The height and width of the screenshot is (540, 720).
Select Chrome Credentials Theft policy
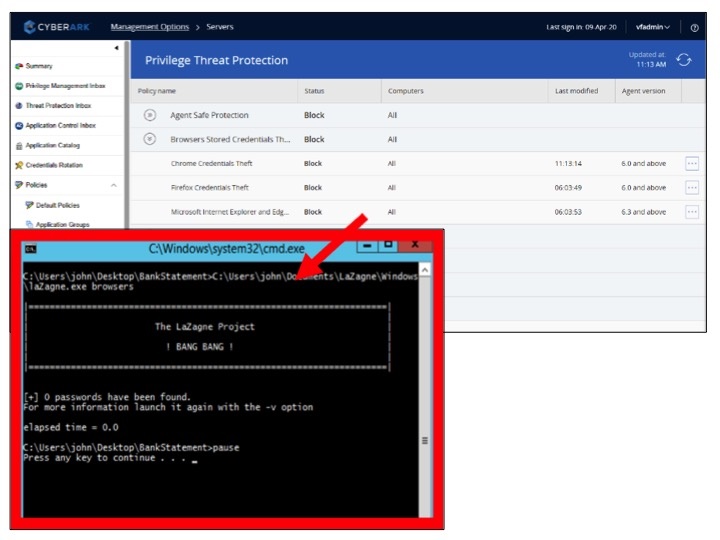click(x=211, y=163)
